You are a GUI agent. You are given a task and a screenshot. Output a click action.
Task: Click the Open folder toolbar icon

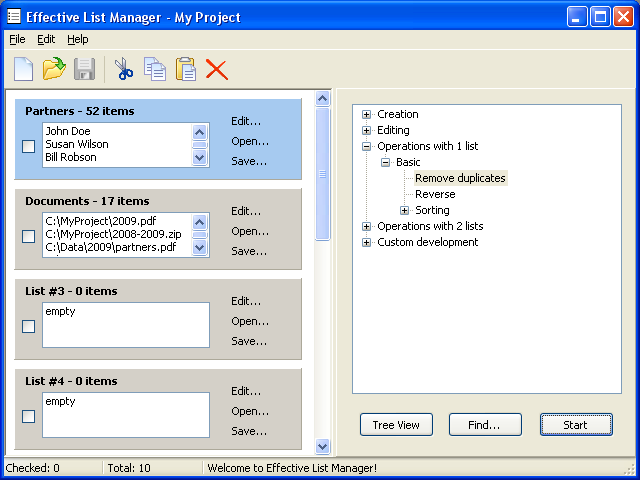pyautogui.click(x=54, y=69)
